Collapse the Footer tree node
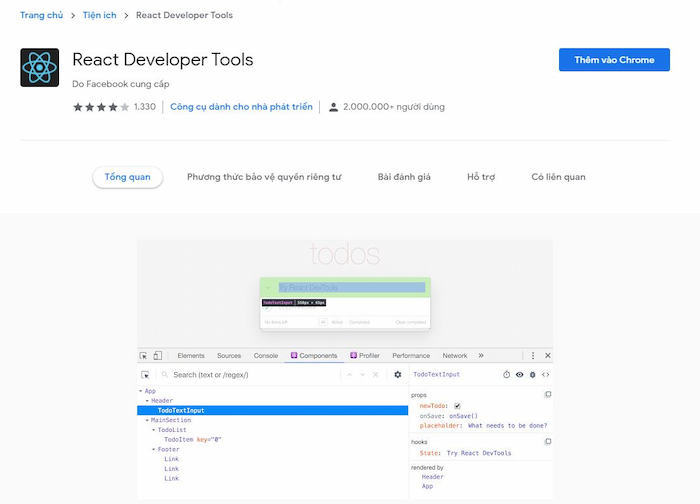700x504 pixels. point(154,449)
